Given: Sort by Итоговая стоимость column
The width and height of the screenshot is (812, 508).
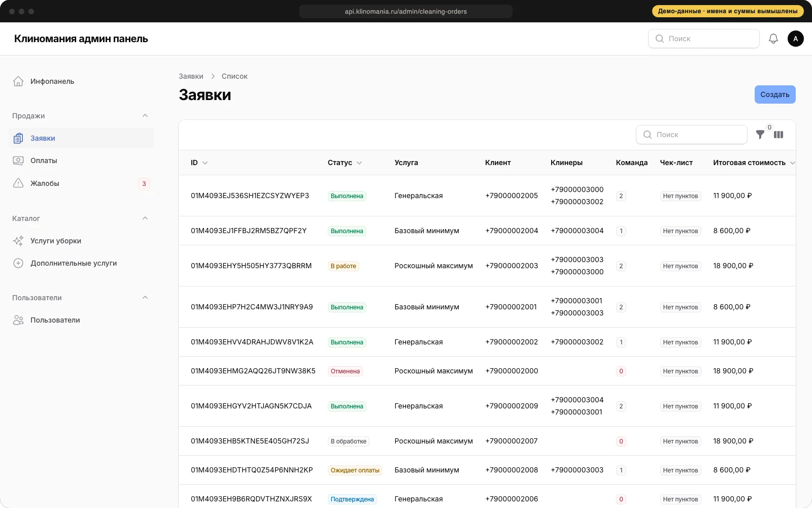Looking at the screenshot, I should pyautogui.click(x=754, y=163).
